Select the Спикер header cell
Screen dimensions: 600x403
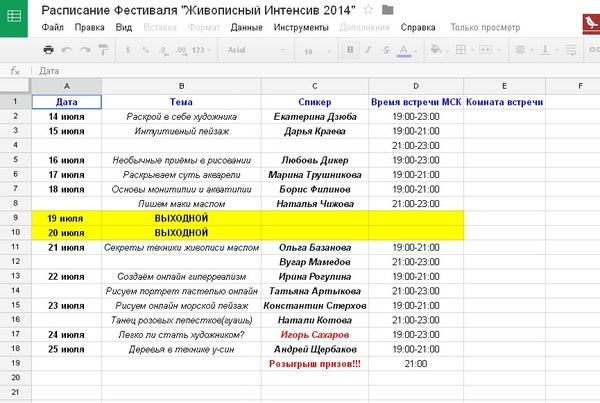(x=315, y=102)
